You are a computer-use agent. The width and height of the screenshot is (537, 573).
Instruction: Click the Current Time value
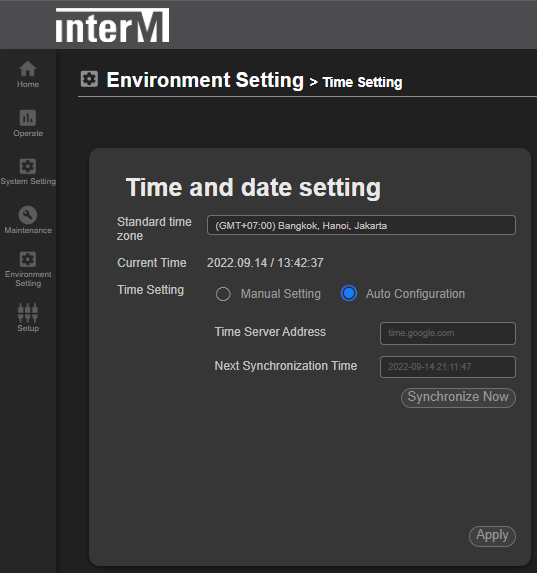tap(265, 263)
